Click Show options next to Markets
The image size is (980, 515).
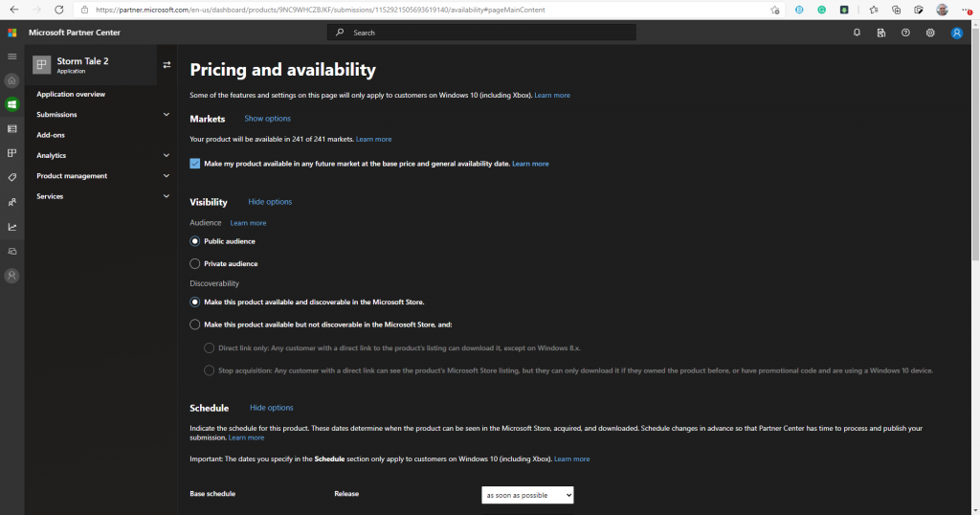pyautogui.click(x=267, y=119)
